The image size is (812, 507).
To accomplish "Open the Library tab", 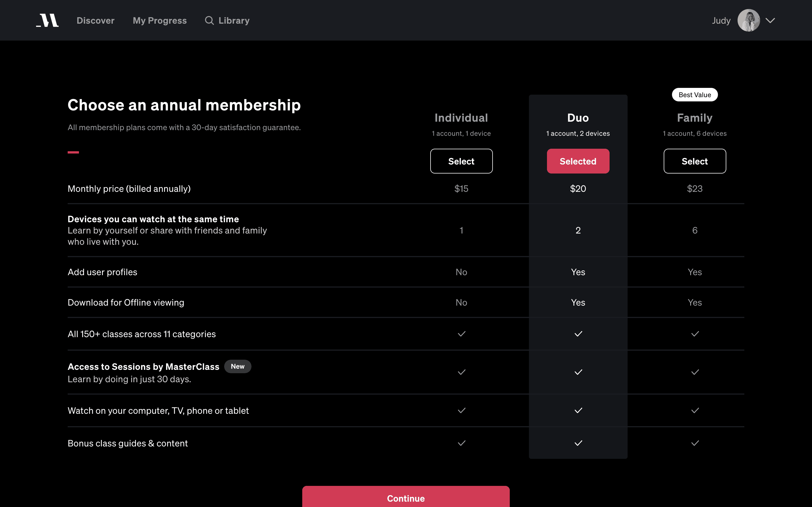I will point(234,21).
